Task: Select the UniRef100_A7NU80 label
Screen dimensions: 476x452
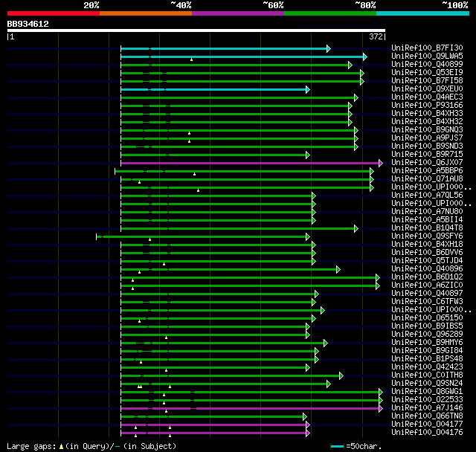Action: 427,212
